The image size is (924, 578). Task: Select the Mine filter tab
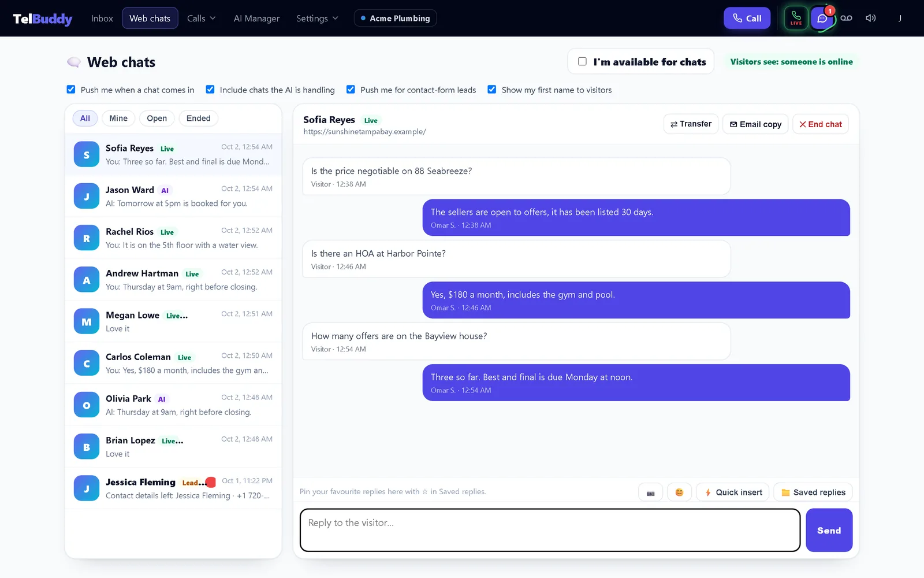coord(118,118)
